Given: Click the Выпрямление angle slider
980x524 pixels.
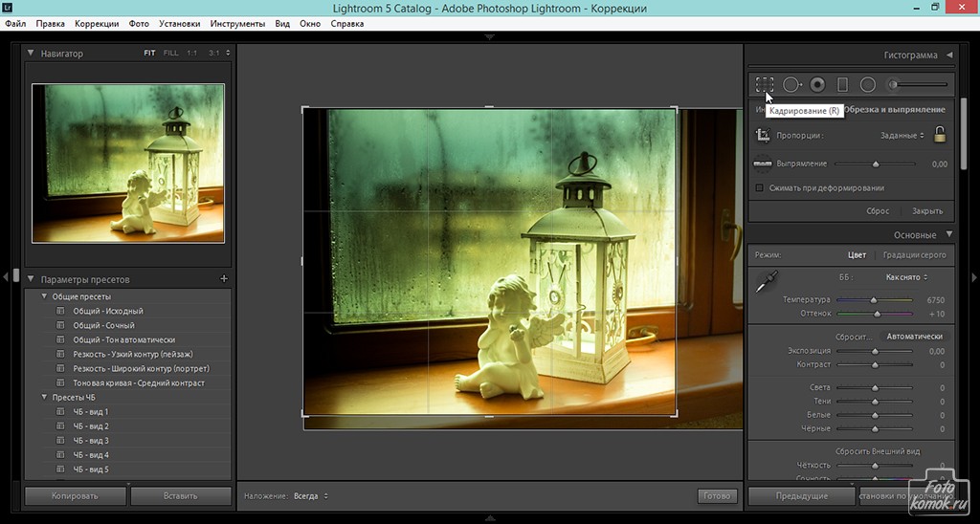Looking at the screenshot, I should point(875,164).
